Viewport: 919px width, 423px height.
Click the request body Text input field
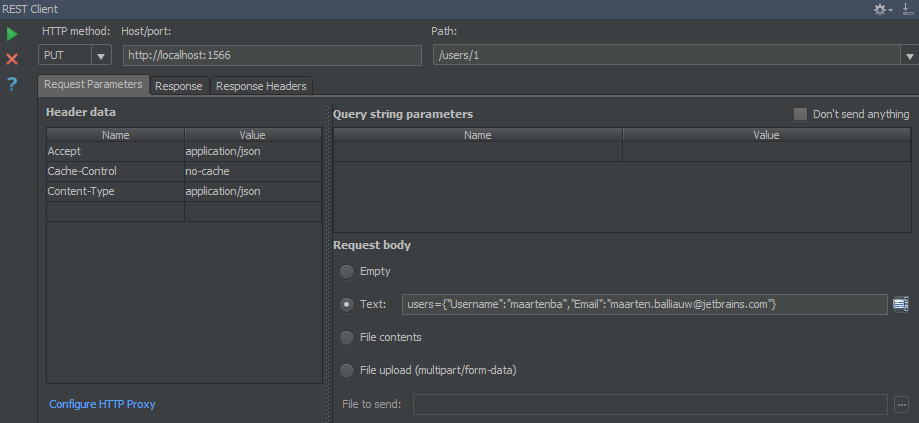645,304
